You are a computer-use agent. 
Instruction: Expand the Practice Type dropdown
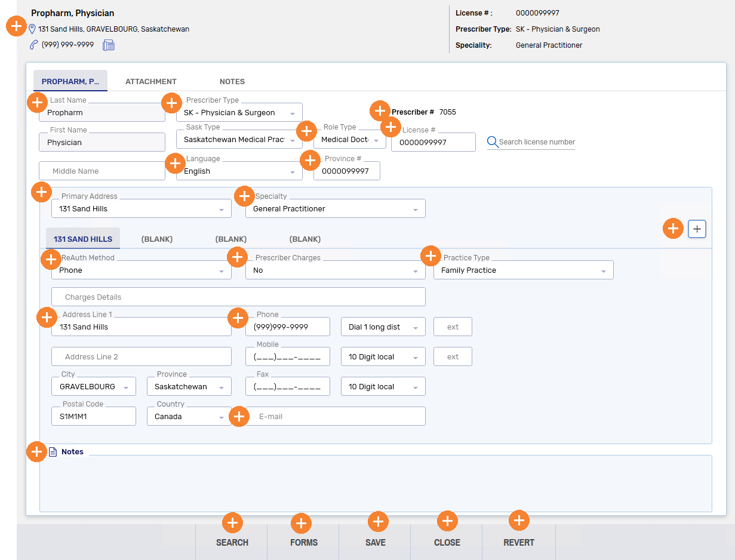[x=523, y=270]
